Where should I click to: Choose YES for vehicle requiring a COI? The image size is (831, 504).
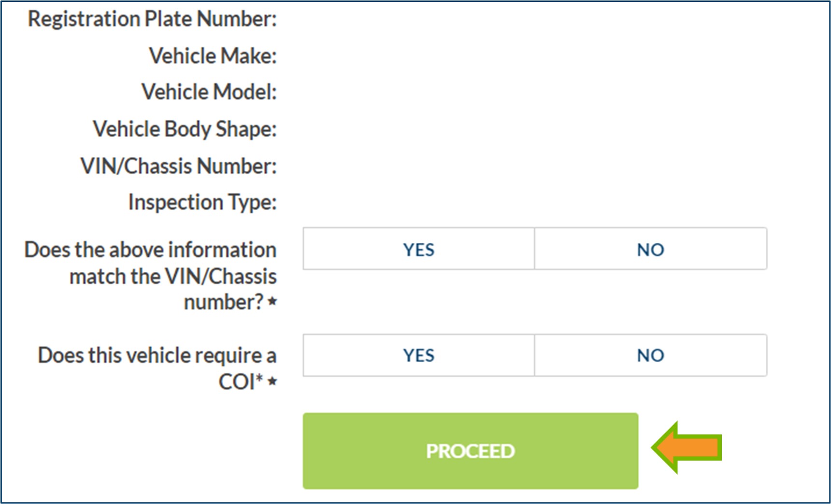click(418, 355)
